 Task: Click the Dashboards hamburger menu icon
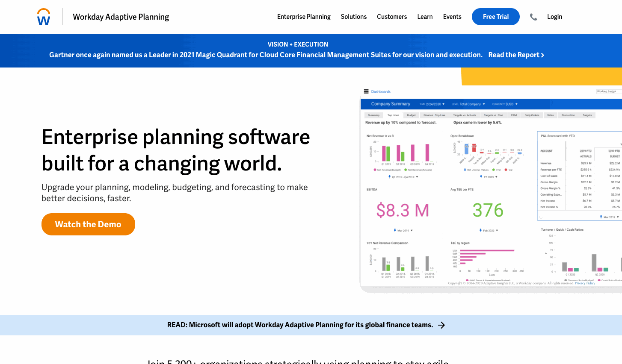366,91
